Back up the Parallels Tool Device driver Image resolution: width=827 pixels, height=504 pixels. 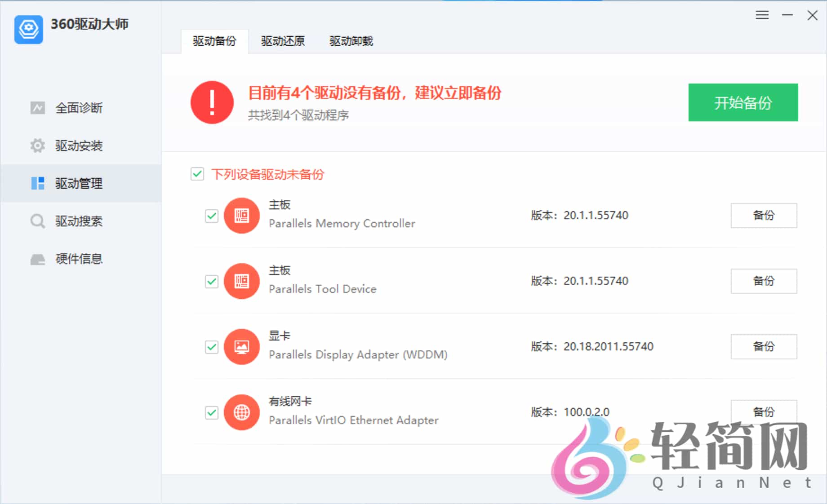click(764, 281)
